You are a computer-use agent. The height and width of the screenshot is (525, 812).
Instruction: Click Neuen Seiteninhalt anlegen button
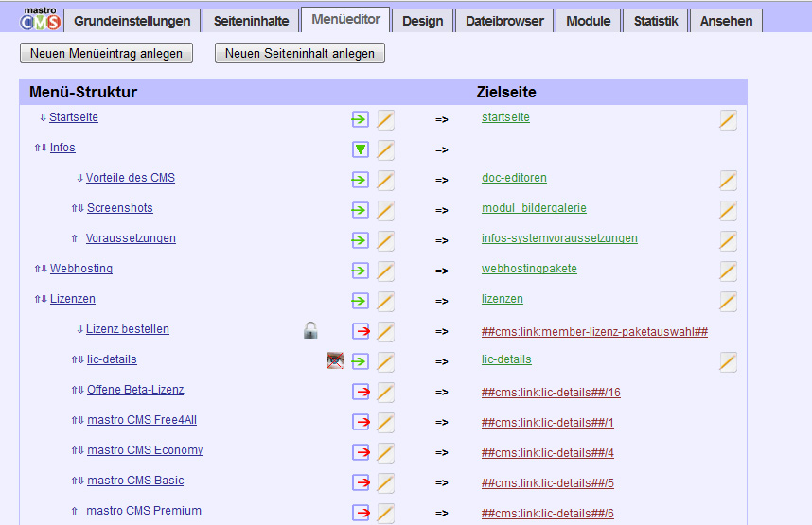(x=300, y=53)
